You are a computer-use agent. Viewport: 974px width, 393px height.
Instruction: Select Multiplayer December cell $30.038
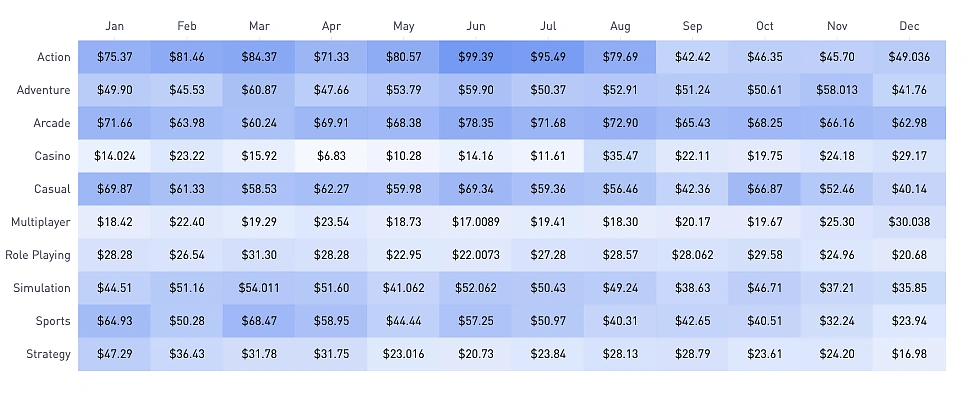(909, 222)
